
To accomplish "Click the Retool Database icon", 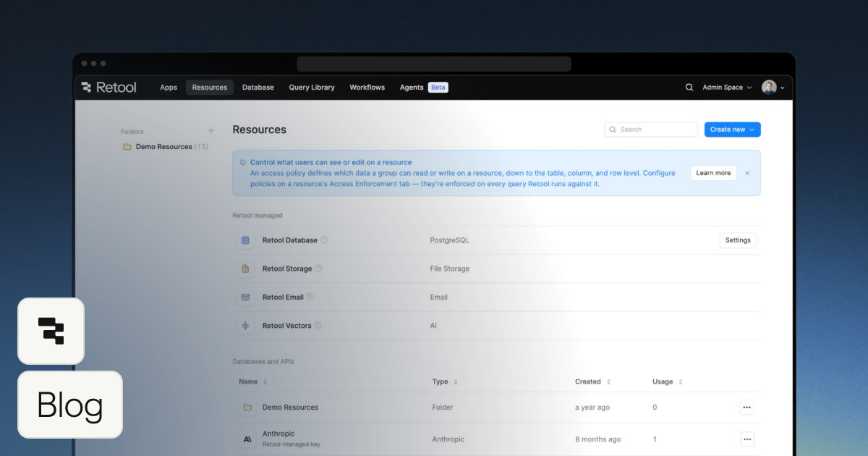I will [x=245, y=240].
